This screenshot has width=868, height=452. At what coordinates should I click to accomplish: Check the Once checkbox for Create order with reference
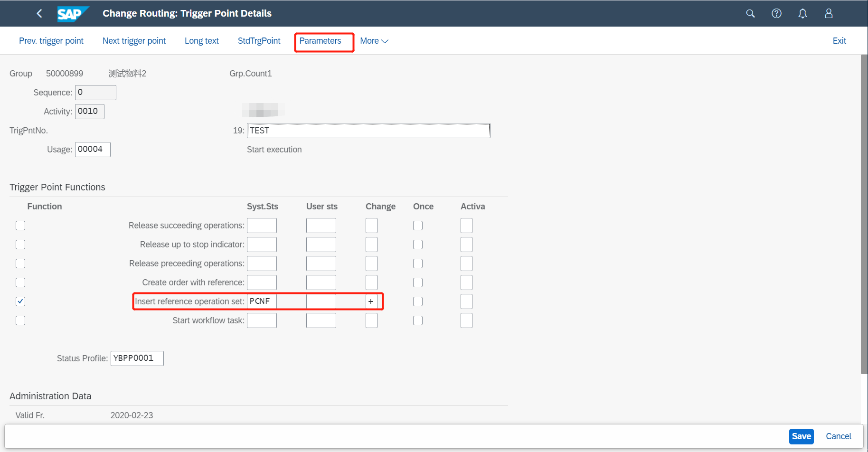click(417, 282)
